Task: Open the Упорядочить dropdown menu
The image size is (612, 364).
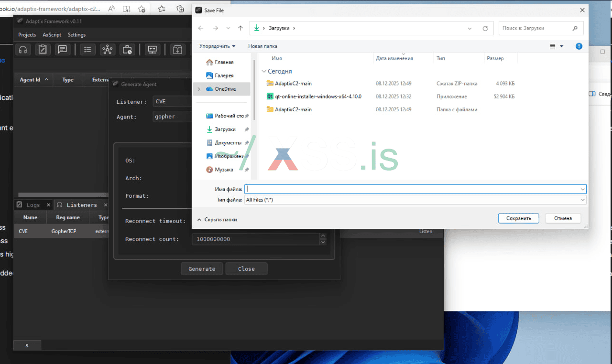Action: coord(218,46)
